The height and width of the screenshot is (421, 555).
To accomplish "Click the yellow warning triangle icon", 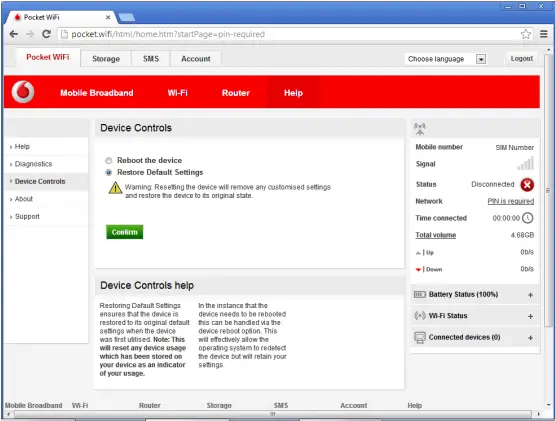I will click(115, 188).
